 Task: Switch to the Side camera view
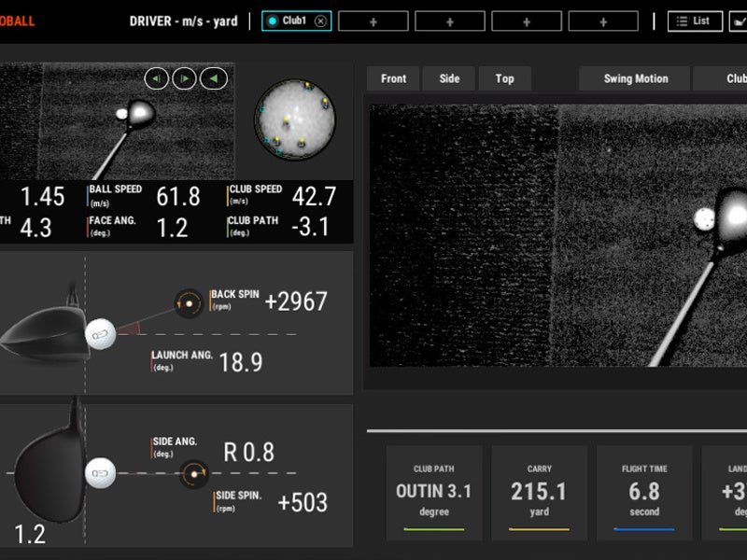(449, 79)
